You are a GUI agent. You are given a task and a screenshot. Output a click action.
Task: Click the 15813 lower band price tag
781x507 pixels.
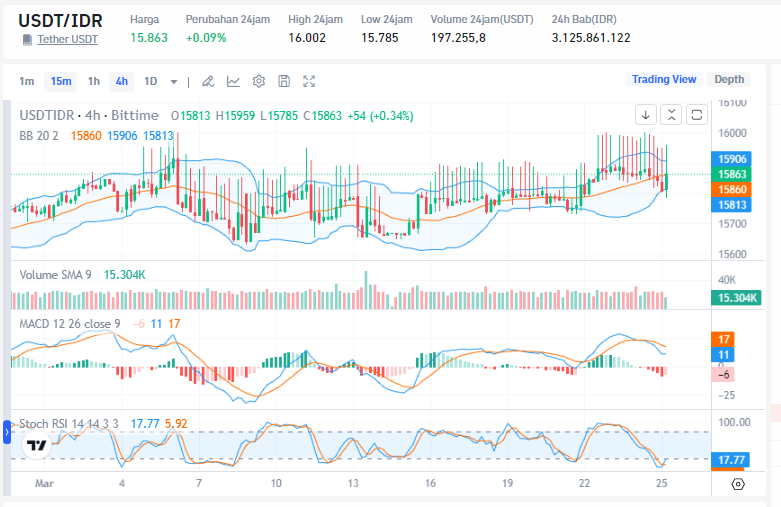(x=732, y=205)
